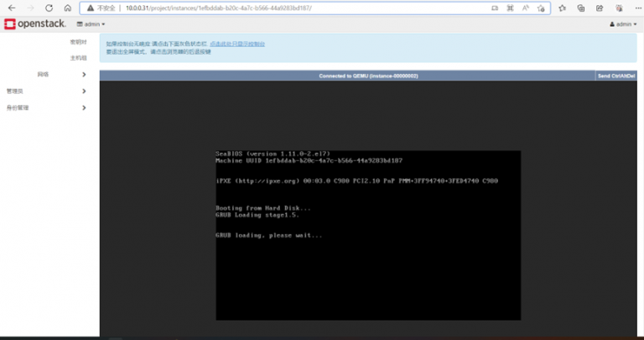
Task: Click the not-secure warning icon
Action: tap(91, 8)
